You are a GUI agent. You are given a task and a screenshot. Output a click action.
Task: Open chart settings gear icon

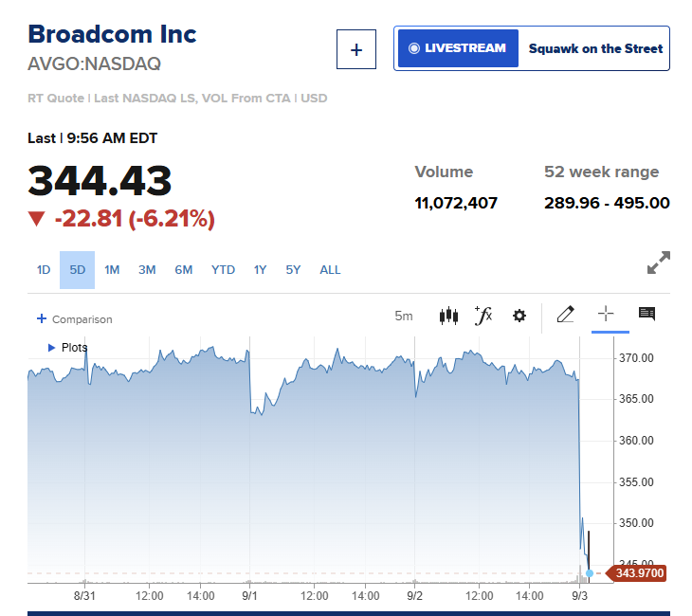pos(519,316)
